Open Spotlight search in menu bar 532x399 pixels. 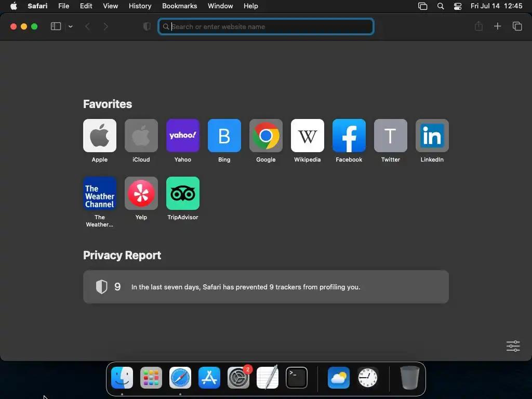(x=441, y=6)
